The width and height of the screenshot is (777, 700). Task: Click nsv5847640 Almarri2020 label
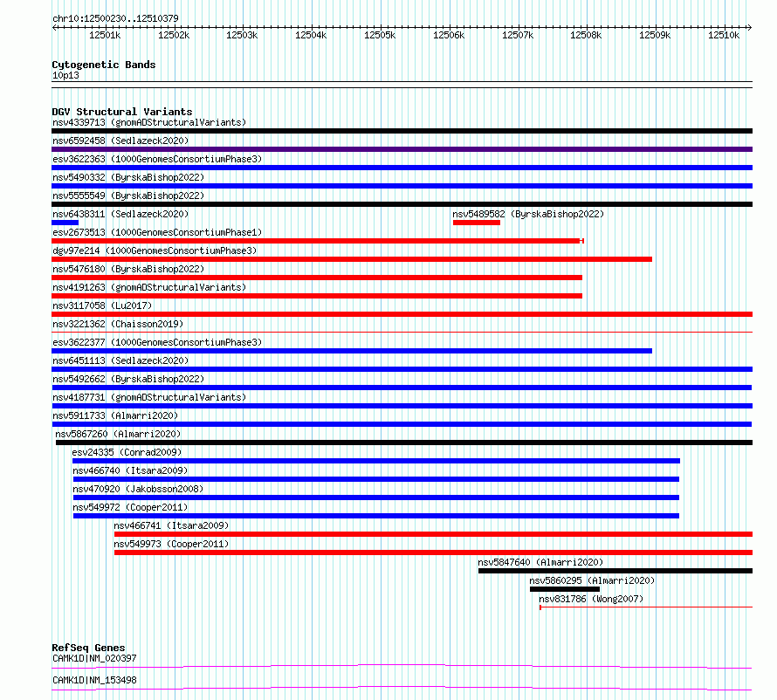point(540,562)
